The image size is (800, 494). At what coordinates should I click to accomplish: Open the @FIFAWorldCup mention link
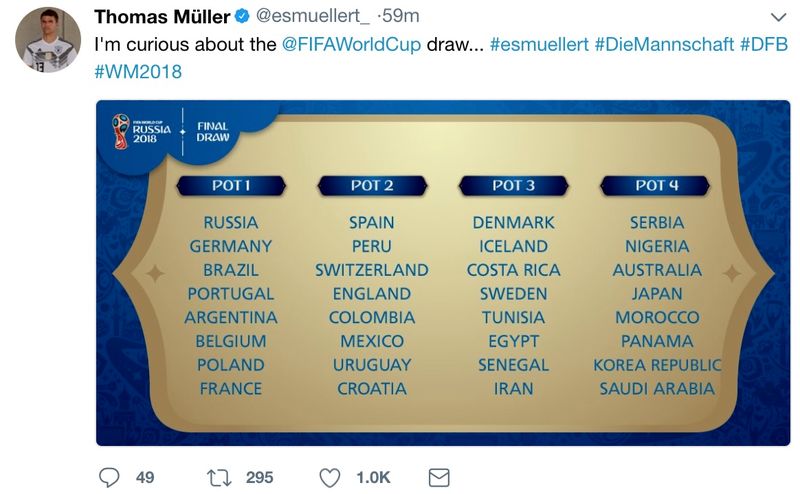pyautogui.click(x=351, y=44)
